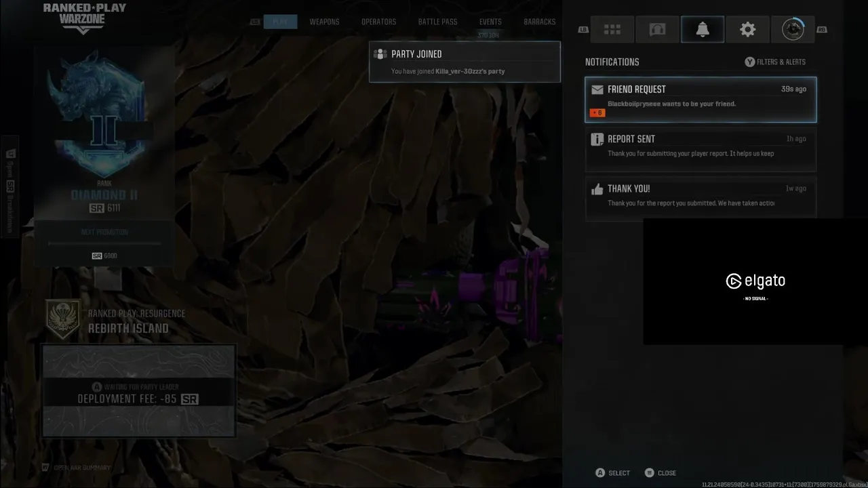Click the LB bumper indicator
868x488 pixels.
[x=583, y=30]
